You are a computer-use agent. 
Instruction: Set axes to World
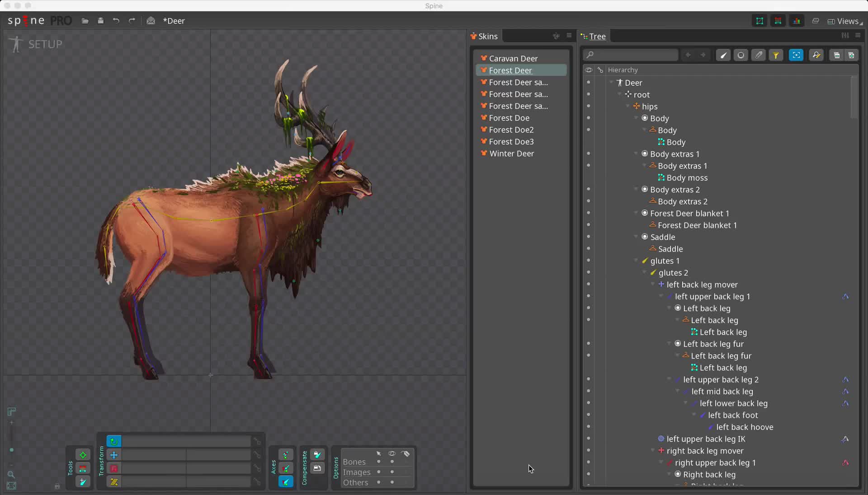286,482
